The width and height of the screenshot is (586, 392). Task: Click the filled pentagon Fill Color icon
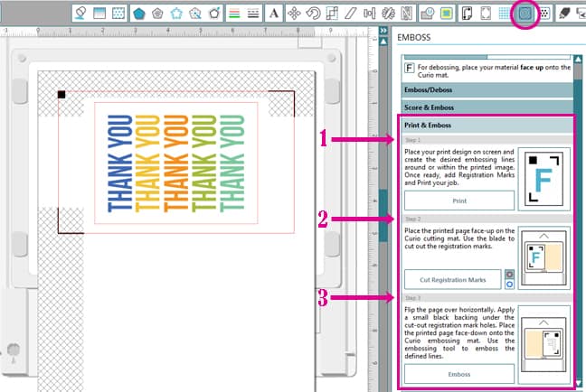[x=139, y=14]
